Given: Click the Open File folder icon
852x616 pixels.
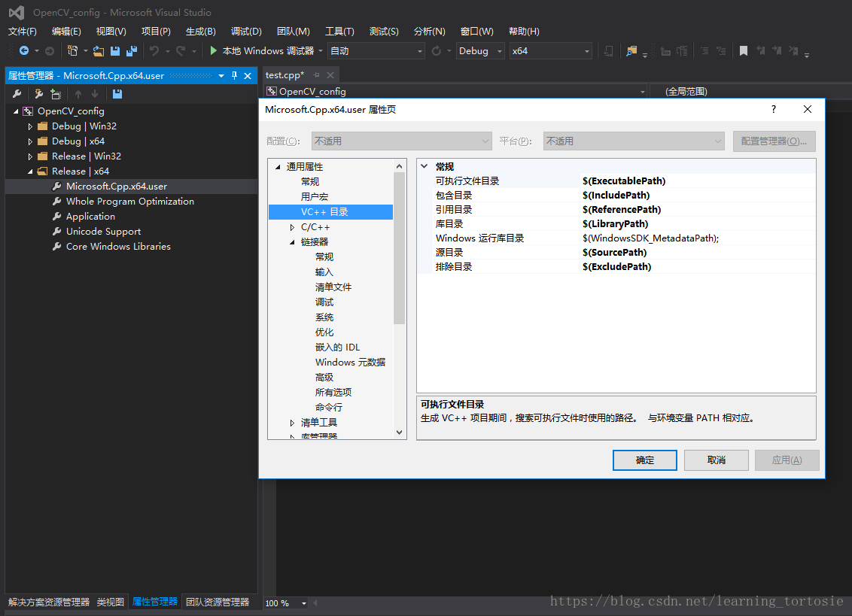Looking at the screenshot, I should (x=99, y=51).
